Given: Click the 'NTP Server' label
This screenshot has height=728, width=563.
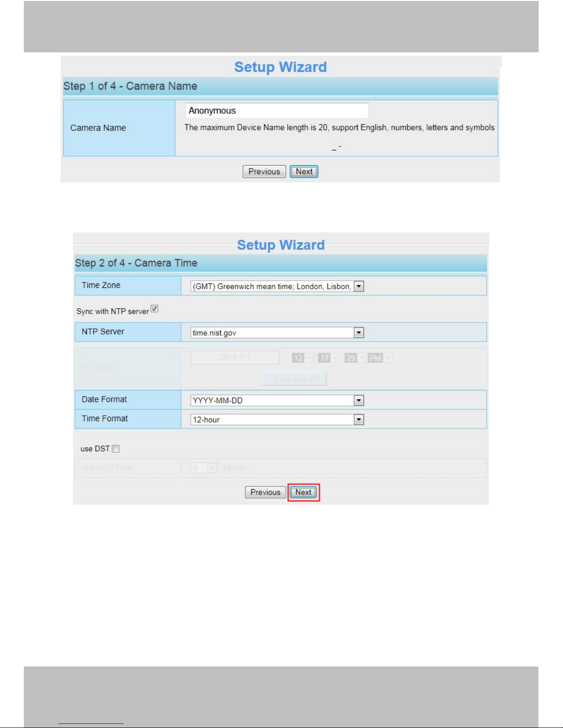Looking at the screenshot, I should [x=103, y=332].
